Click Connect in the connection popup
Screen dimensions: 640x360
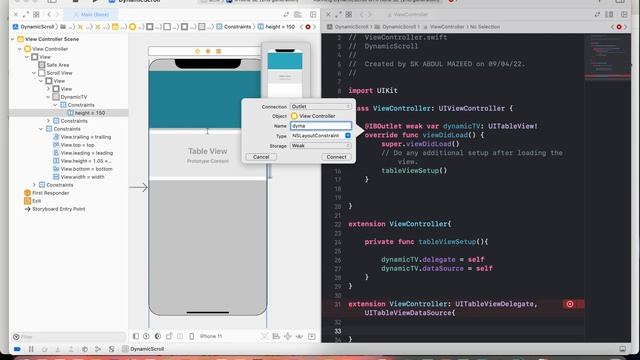(x=336, y=157)
